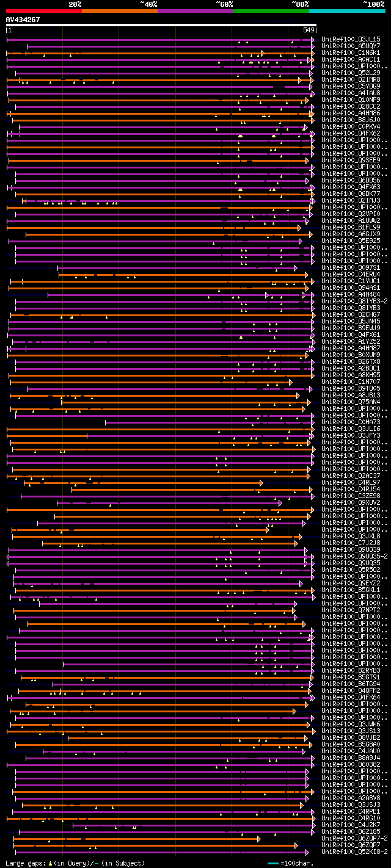Click the Large gaps legend text
The image size is (391, 868).
point(75,863)
